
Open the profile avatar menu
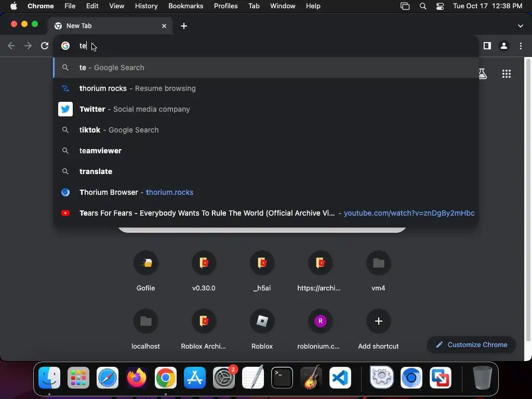point(504,46)
